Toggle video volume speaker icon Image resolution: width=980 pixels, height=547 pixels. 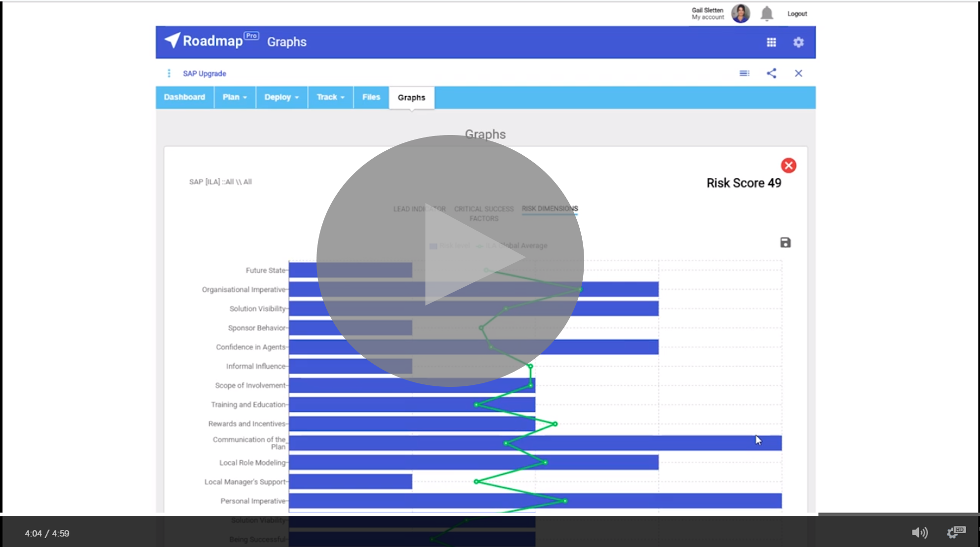click(919, 533)
